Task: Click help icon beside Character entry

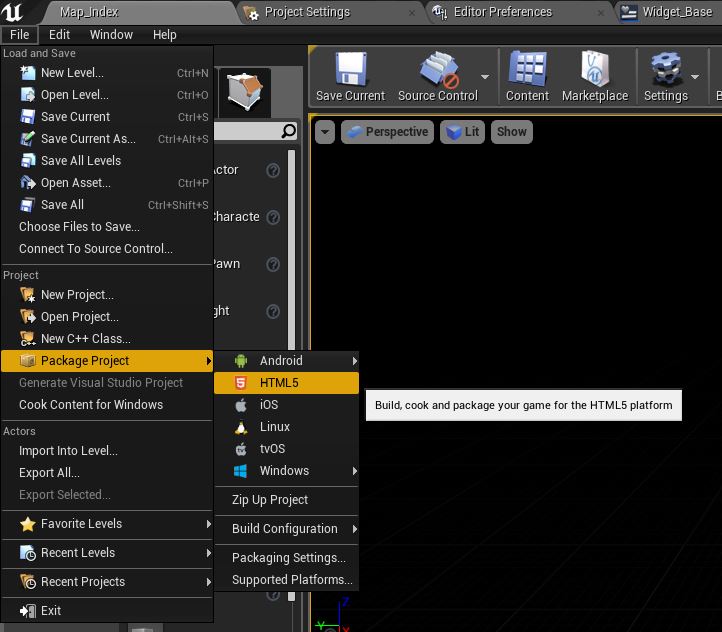Action: pyautogui.click(x=273, y=217)
